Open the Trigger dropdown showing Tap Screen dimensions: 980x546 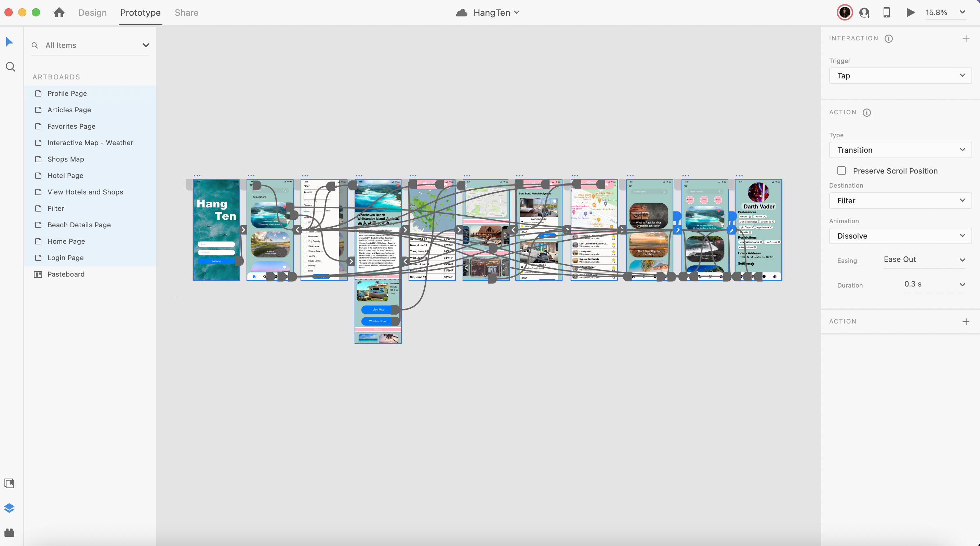[900, 76]
